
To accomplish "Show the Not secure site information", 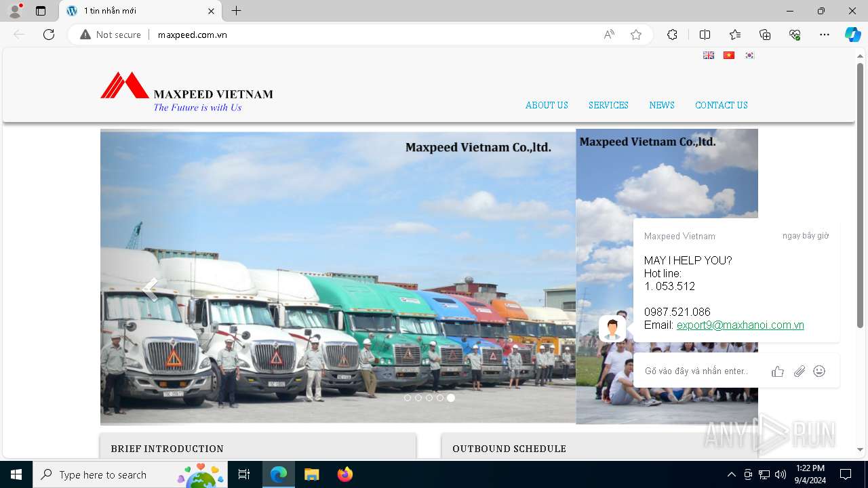I will [x=111, y=35].
